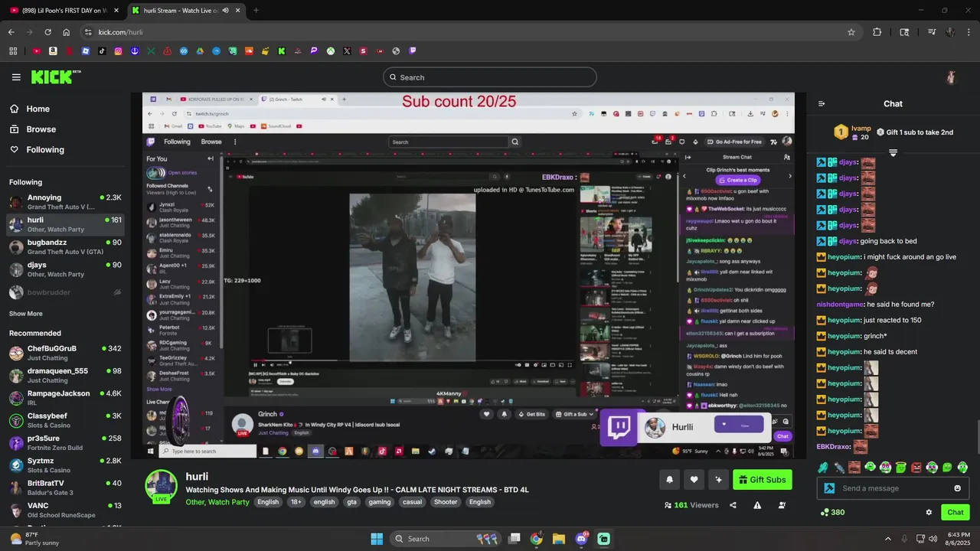This screenshot has height=551, width=980.
Task: Click the 380 channel points counter
Action: point(832,512)
